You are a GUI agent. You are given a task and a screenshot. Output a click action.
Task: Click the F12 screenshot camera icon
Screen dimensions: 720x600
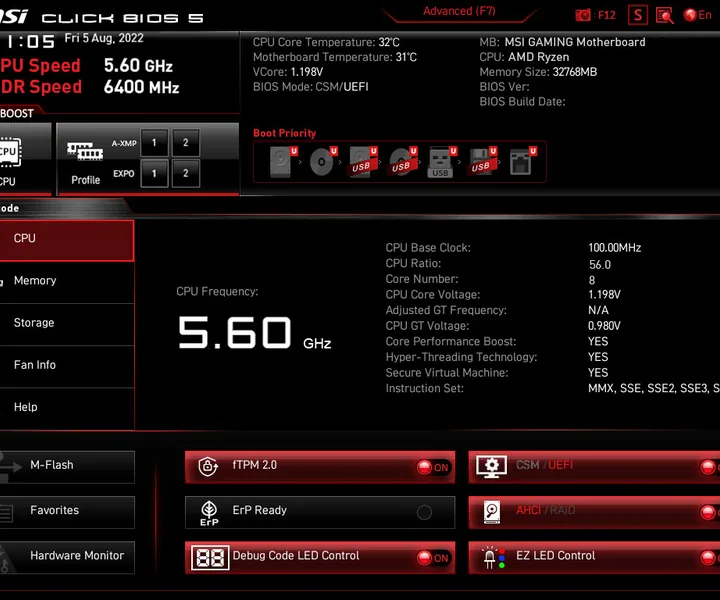[583, 15]
